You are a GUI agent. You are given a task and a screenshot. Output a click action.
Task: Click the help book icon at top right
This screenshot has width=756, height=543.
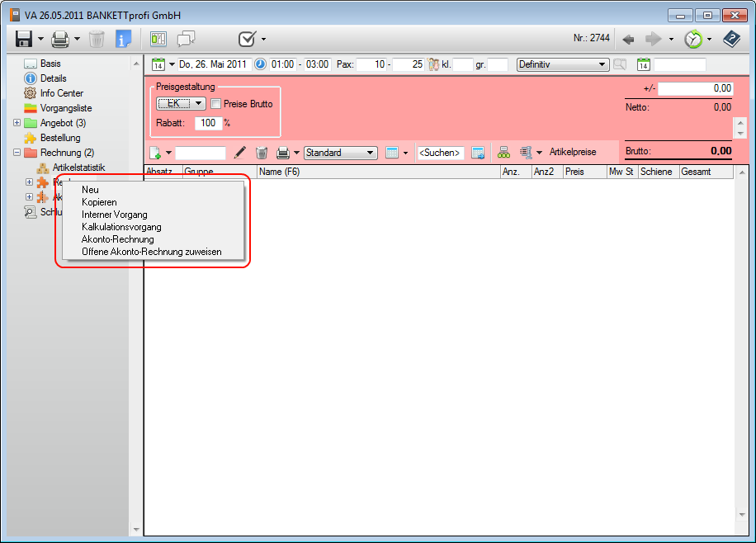(731, 39)
